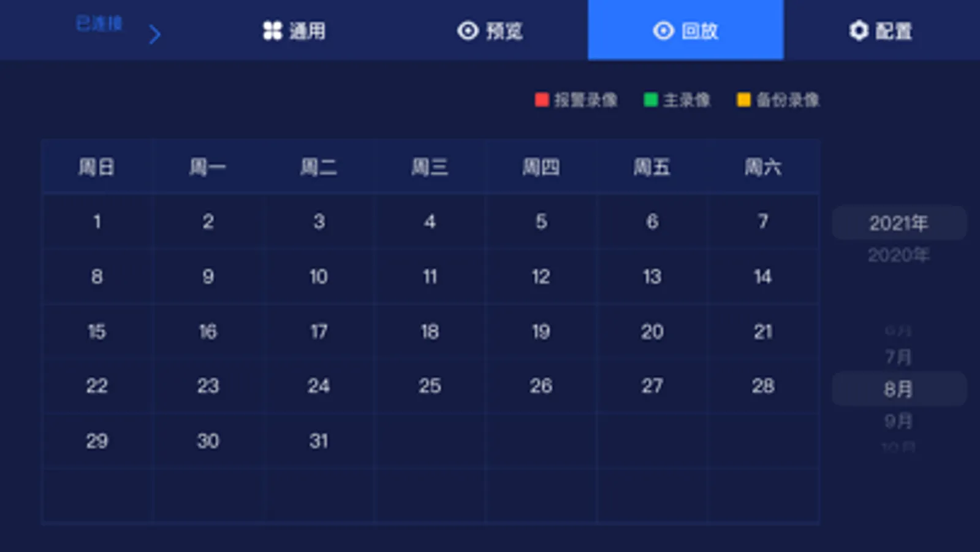This screenshot has height=552, width=980.
Task: Select calendar day 5
Action: [x=541, y=221]
